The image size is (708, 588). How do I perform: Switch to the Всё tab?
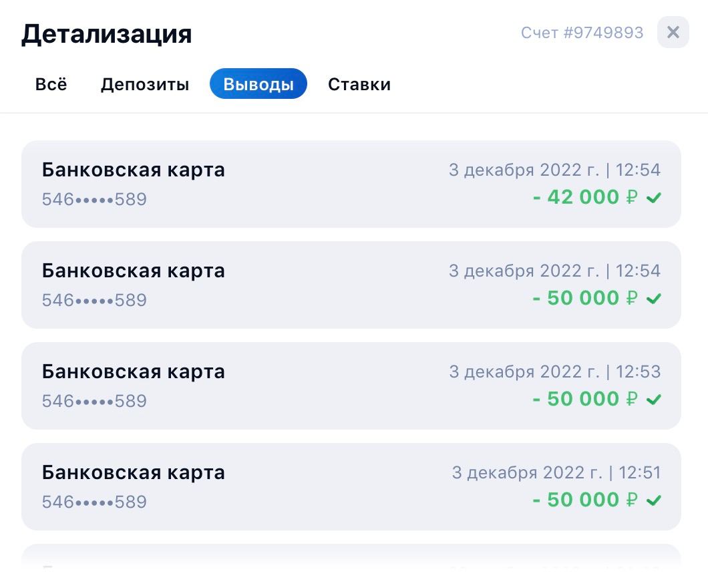[x=51, y=85]
